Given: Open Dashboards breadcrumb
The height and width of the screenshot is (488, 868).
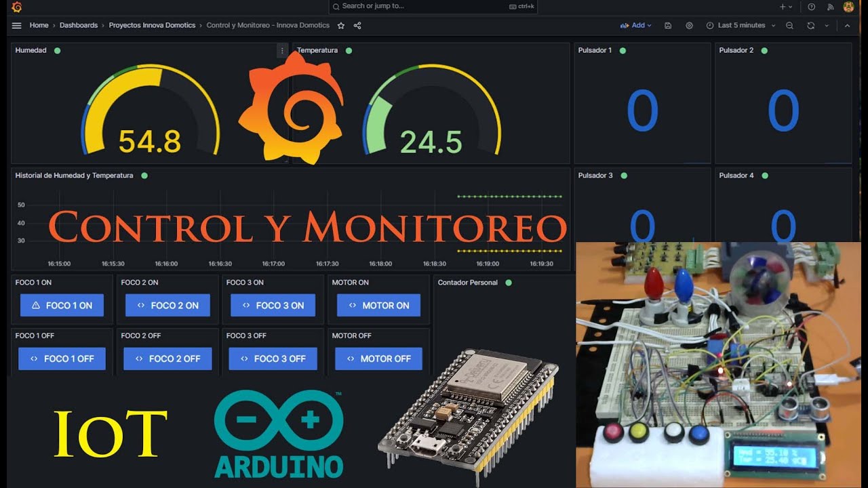Looking at the screenshot, I should point(79,25).
